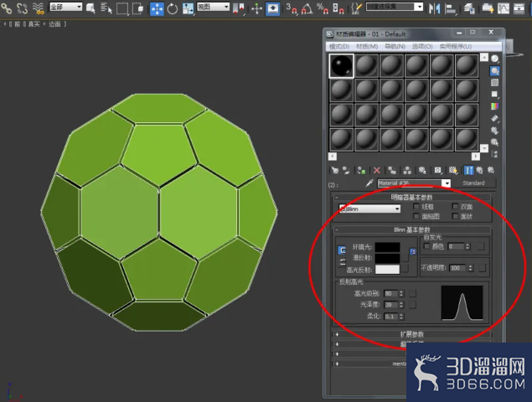Click the Pick Material eyedropper icon
This screenshot has width=532, height=402.
(369, 183)
